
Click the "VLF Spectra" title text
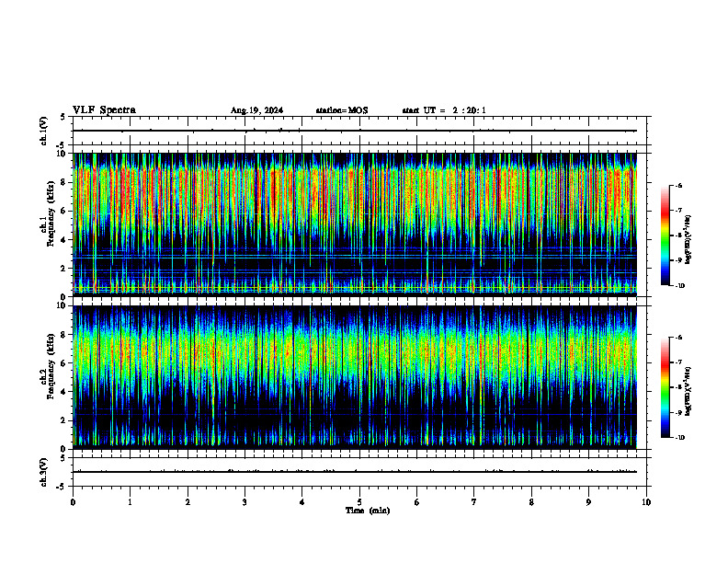click(x=104, y=110)
